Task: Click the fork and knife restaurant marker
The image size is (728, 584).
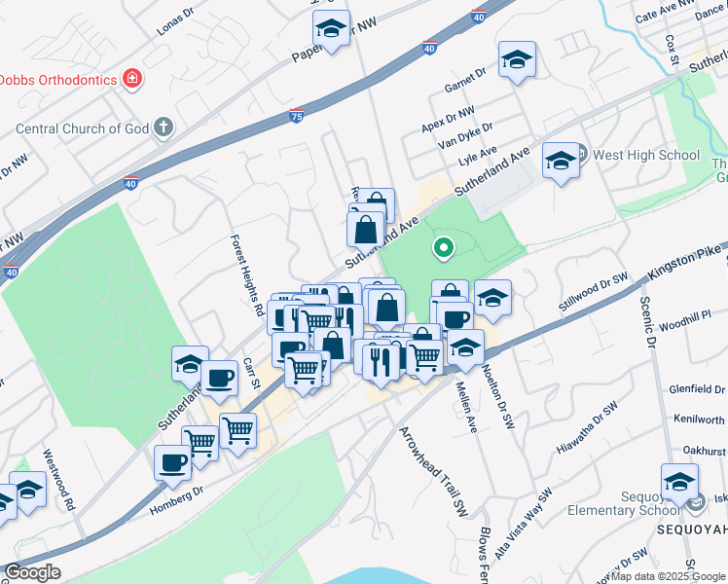Action: [382, 364]
